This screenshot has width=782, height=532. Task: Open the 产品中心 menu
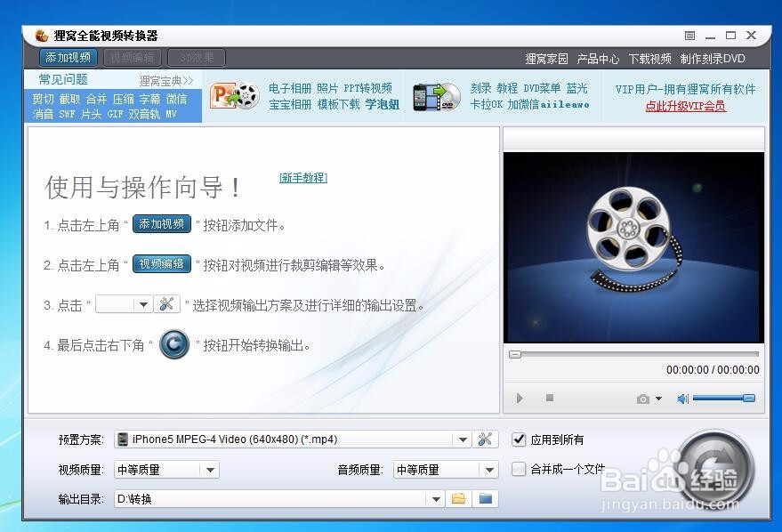pos(598,59)
